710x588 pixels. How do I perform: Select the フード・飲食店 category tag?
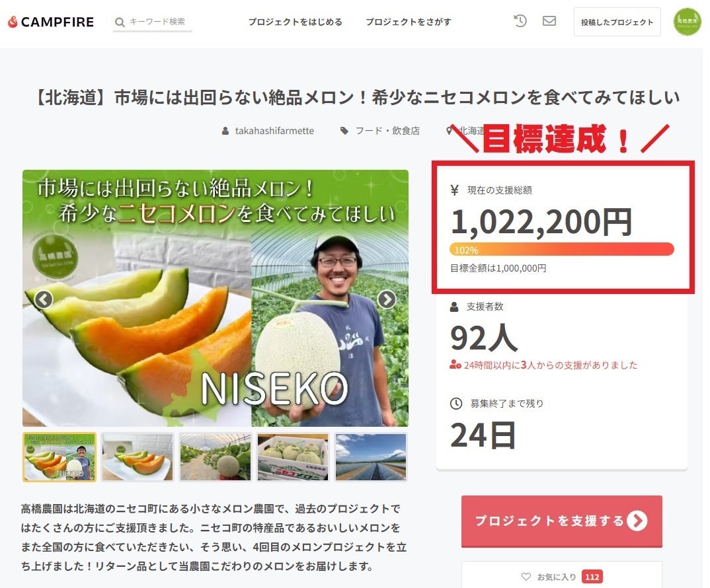point(387,131)
